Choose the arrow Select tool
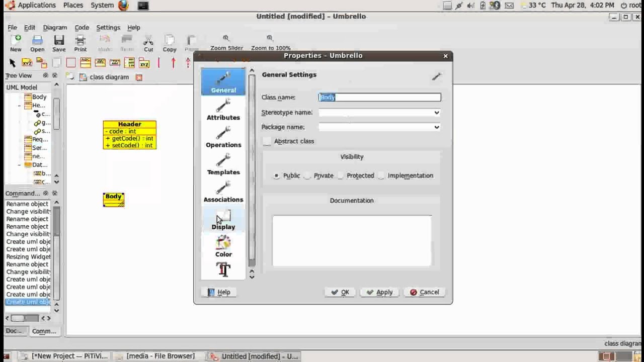Image resolution: width=644 pixels, height=362 pixels. point(13,63)
